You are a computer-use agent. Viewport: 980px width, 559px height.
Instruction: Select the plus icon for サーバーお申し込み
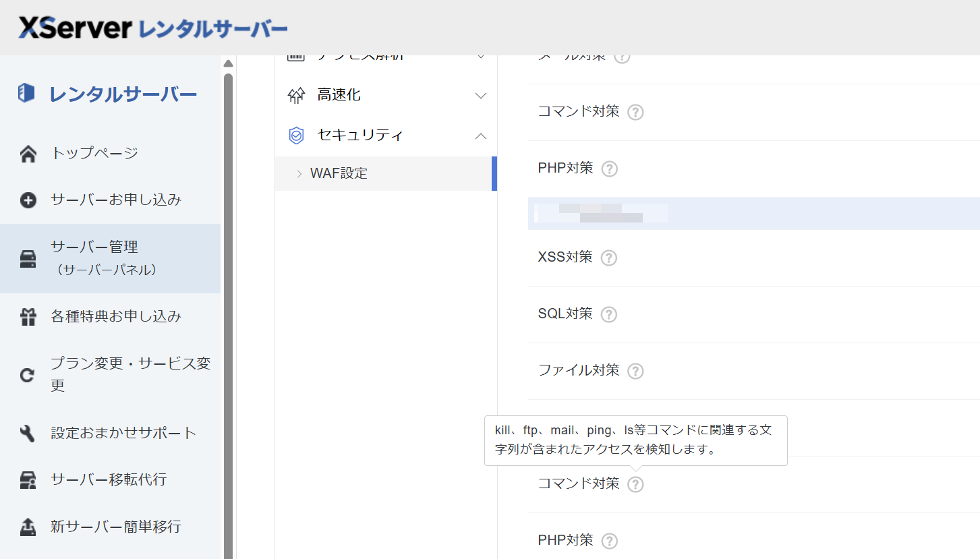tap(28, 200)
